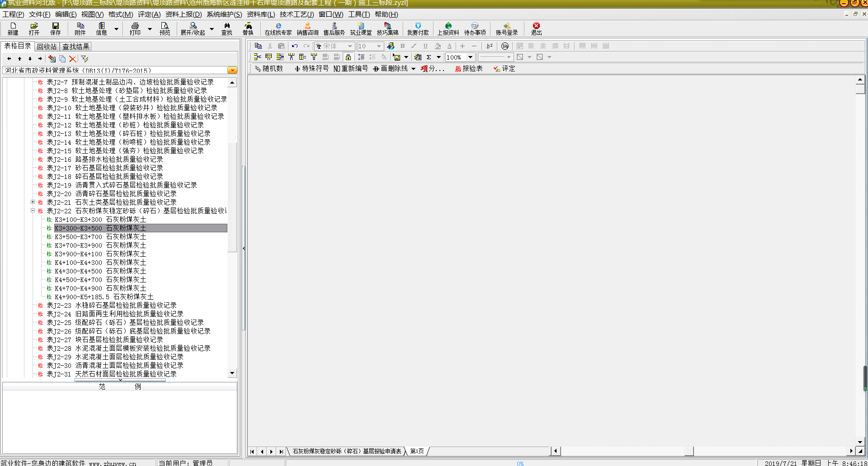Viewport: 868px width, 466px height.
Task: Click the copy icon in editor toolbar
Action: [x=258, y=46]
